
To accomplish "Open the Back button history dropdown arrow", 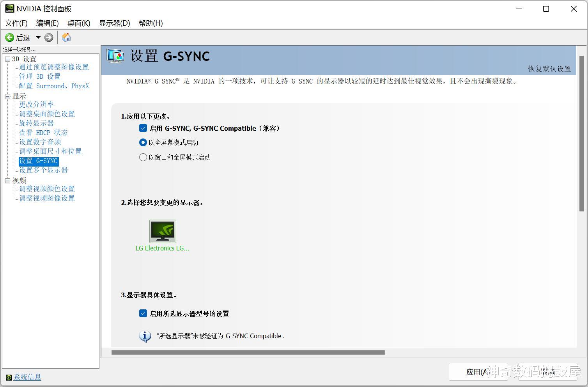I will point(38,37).
